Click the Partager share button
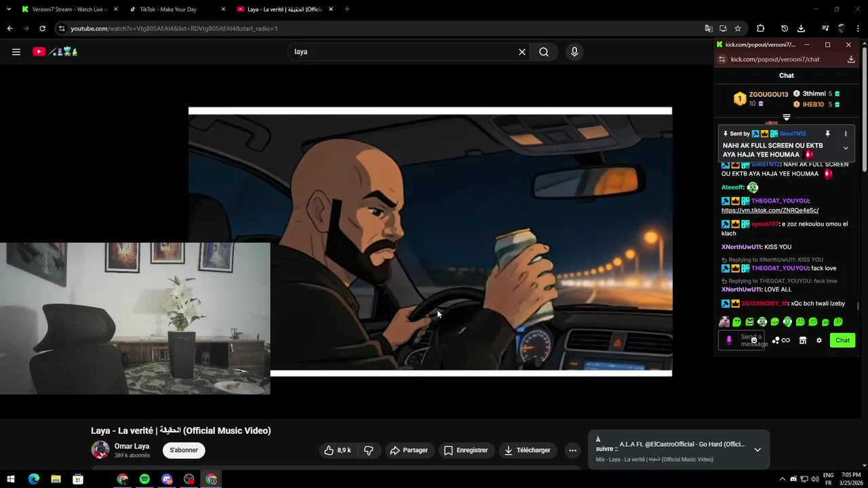868x488 pixels. point(410,450)
